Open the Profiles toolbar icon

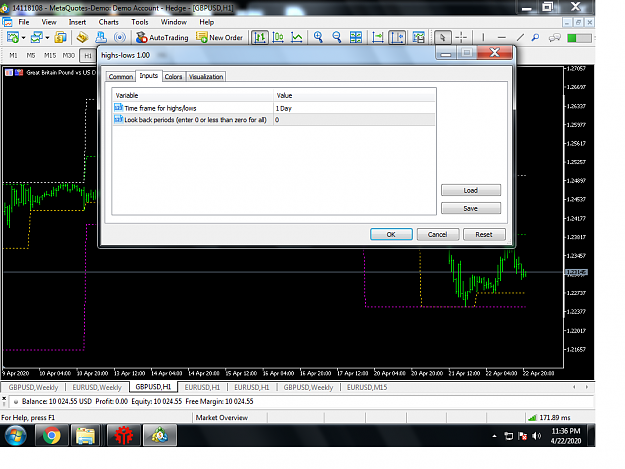37,37
